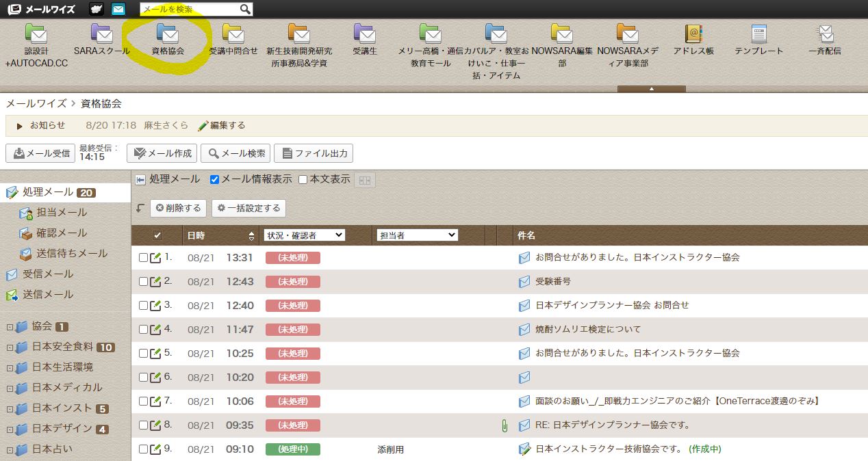Screen dimensions: 868x461
Task: Open the SARAスクール mailbox icon
Action: click(x=101, y=34)
